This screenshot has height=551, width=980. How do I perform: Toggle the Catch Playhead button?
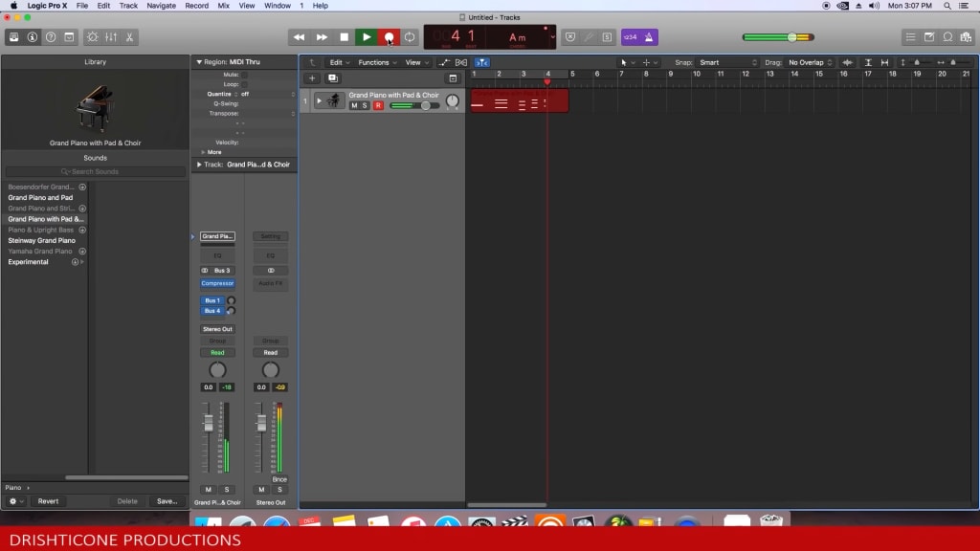coord(482,62)
